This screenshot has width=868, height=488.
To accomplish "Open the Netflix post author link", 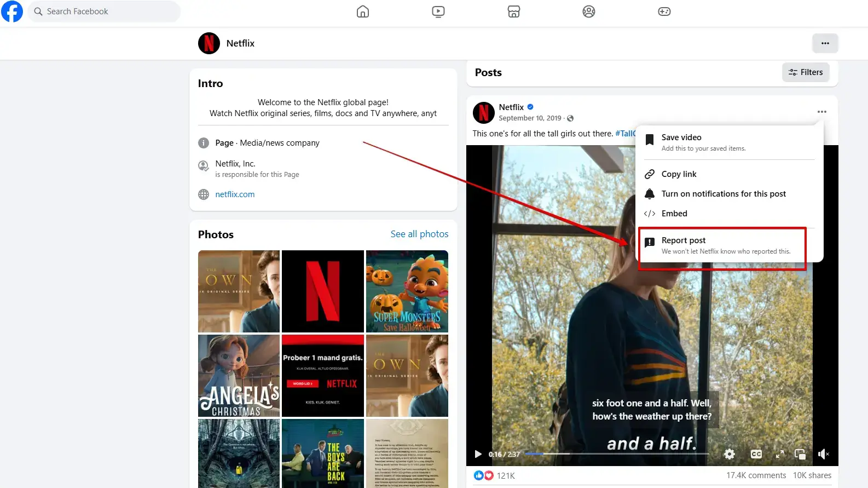I will click(511, 107).
